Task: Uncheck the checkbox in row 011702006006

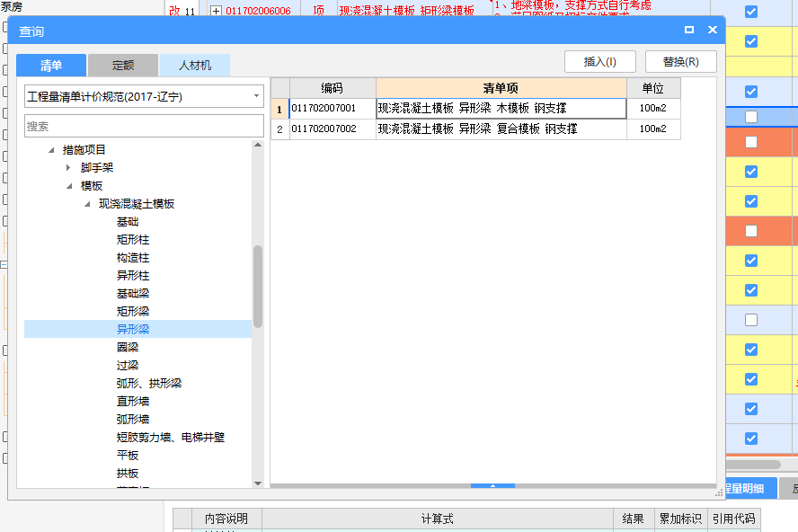Action: point(751,12)
